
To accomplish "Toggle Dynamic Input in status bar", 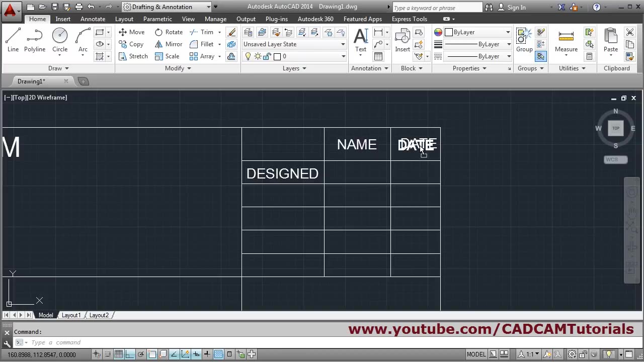I will click(x=196, y=354).
